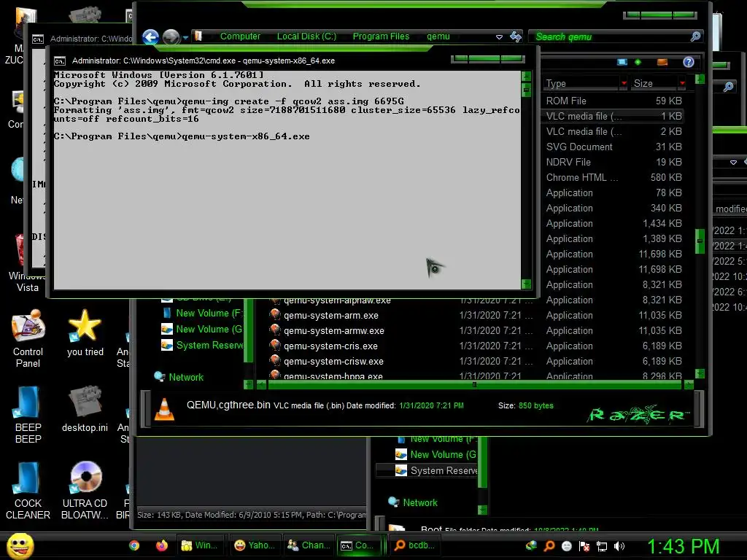This screenshot has width=747, height=560.
Task: Switch to the bcdb... taskbar button
Action: 415,545
